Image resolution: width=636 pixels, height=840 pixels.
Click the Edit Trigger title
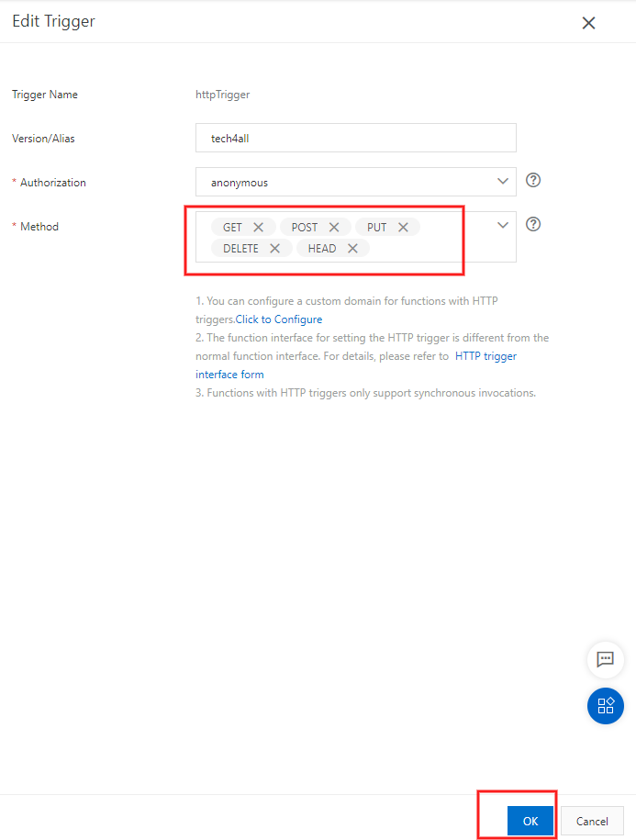(53, 21)
